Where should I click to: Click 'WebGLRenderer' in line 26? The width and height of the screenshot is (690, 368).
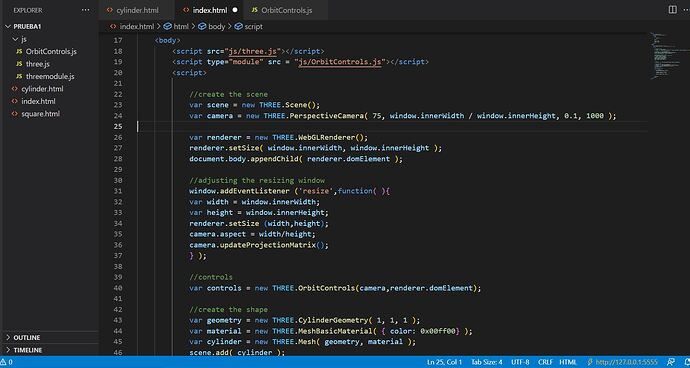pyautogui.click(x=327, y=137)
